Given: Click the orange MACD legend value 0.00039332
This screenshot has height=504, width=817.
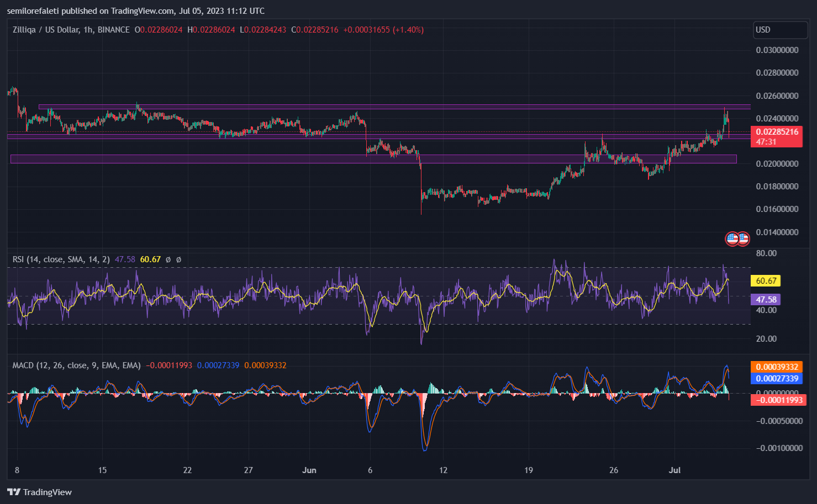Looking at the screenshot, I should (x=266, y=365).
